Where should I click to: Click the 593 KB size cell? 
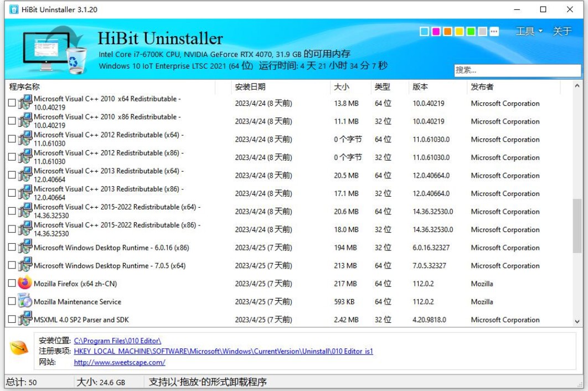pos(344,302)
